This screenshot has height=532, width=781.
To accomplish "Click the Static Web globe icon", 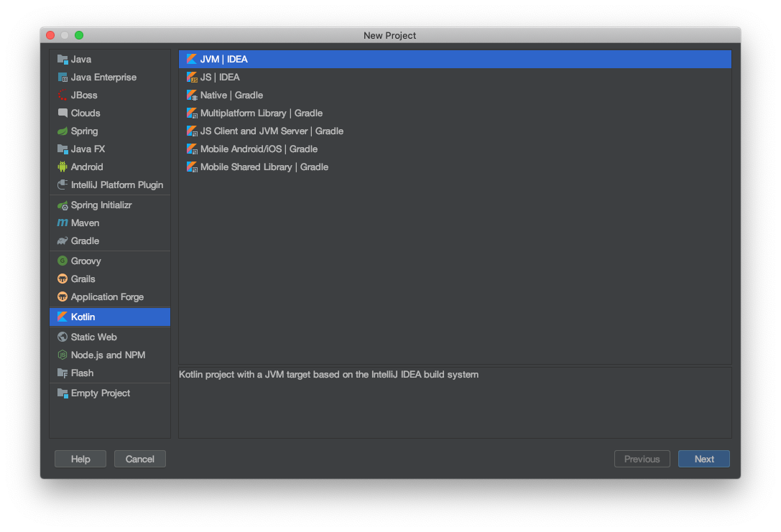I will pyautogui.click(x=63, y=337).
